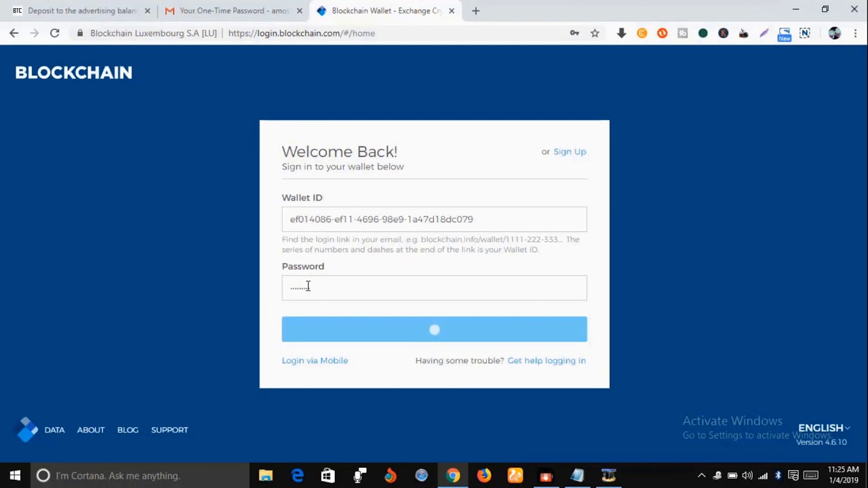Viewport: 868px width, 488px height.
Task: Show hidden system tray icons
Action: pos(701,476)
